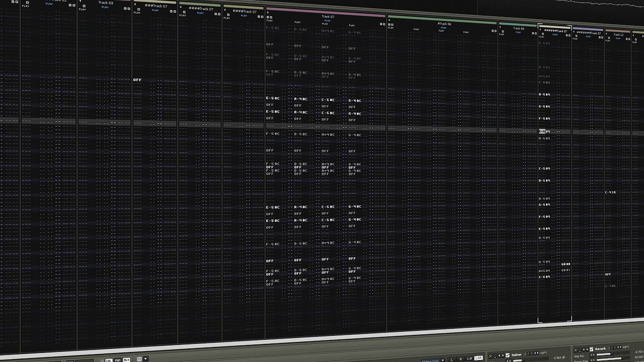Image resolution: width=644 pixels, height=362 pixels.
Task: Select R channel routing button
Action: click(x=460, y=359)
